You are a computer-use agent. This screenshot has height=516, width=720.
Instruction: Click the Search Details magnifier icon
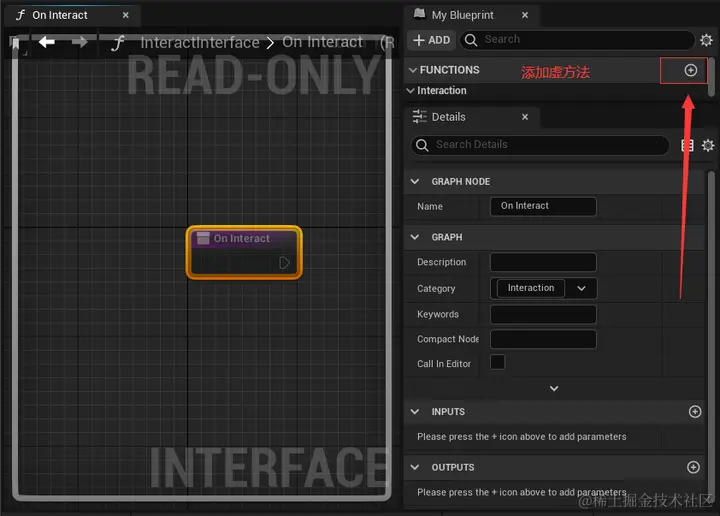422,145
